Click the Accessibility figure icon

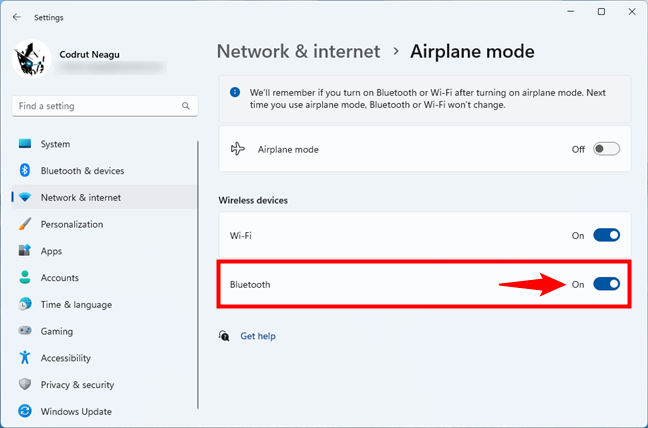click(25, 358)
